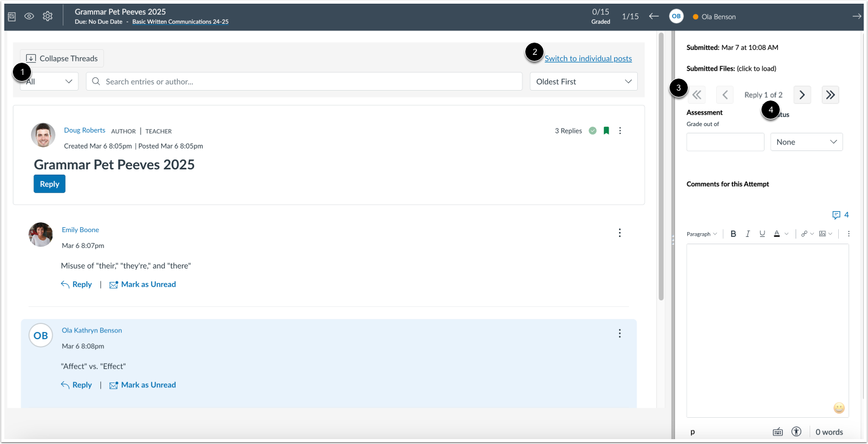Click the 3 Replies count text
This screenshot has height=444, width=868.
click(569, 130)
